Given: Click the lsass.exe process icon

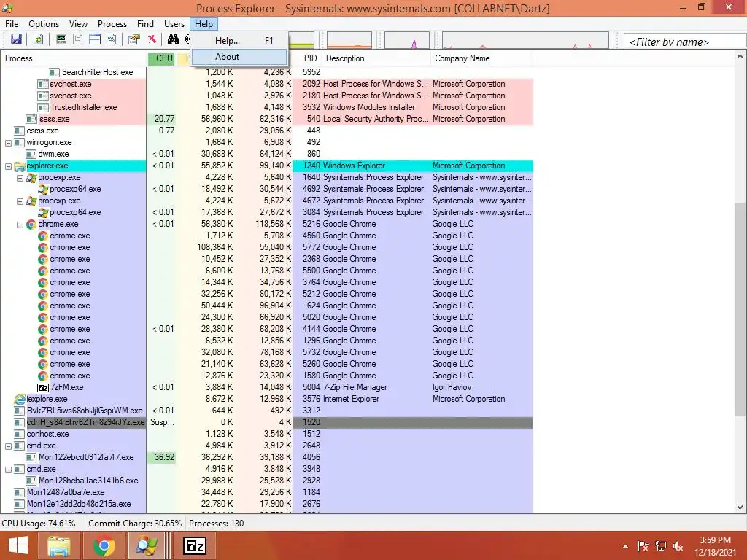Looking at the screenshot, I should pos(31,119).
